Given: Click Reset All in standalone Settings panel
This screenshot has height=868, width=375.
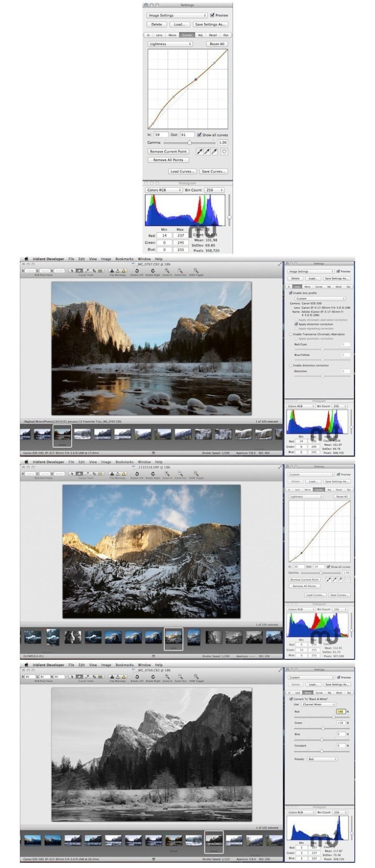Looking at the screenshot, I should click(217, 44).
